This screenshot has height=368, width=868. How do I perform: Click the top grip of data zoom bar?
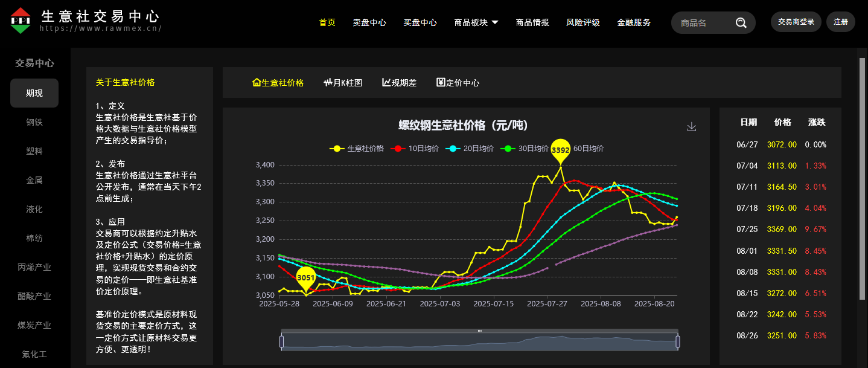pyautogui.click(x=479, y=331)
